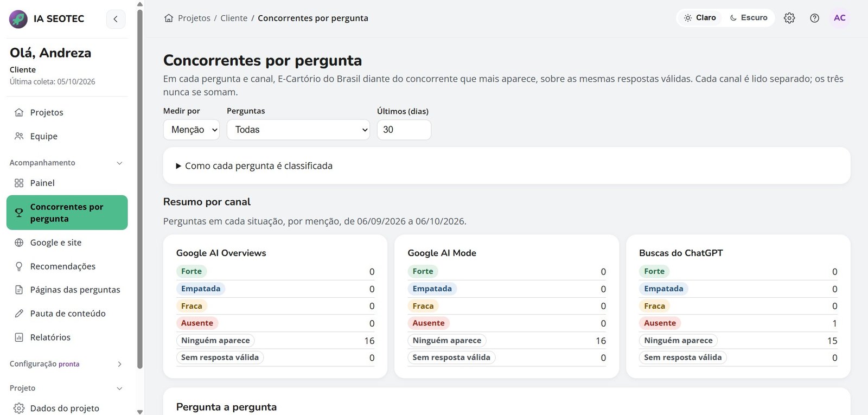
Task: Collapse sidebar with the chevron-left button
Action: [x=116, y=19]
